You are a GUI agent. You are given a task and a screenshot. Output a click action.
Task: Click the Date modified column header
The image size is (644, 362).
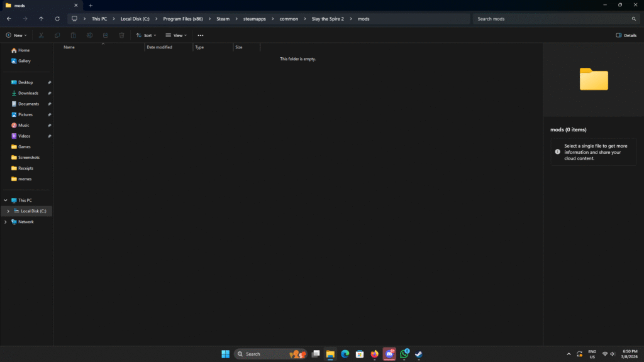point(159,47)
